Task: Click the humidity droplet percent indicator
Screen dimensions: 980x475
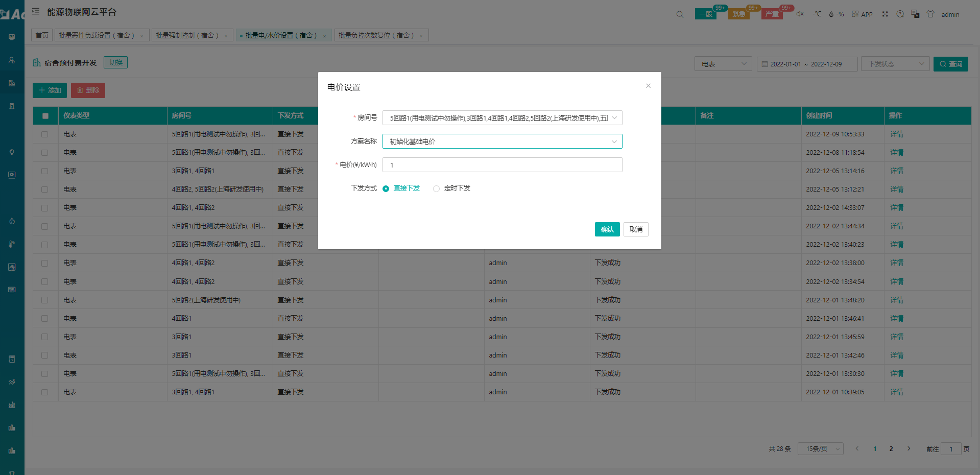Action: (836, 14)
